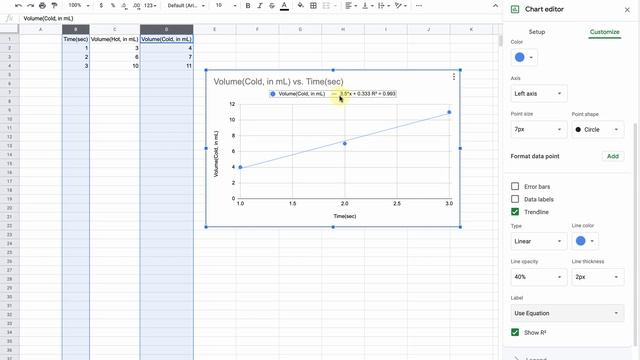This screenshot has height=360, width=640.
Task: Open the trendline Type Linear dropdown
Action: tap(539, 241)
